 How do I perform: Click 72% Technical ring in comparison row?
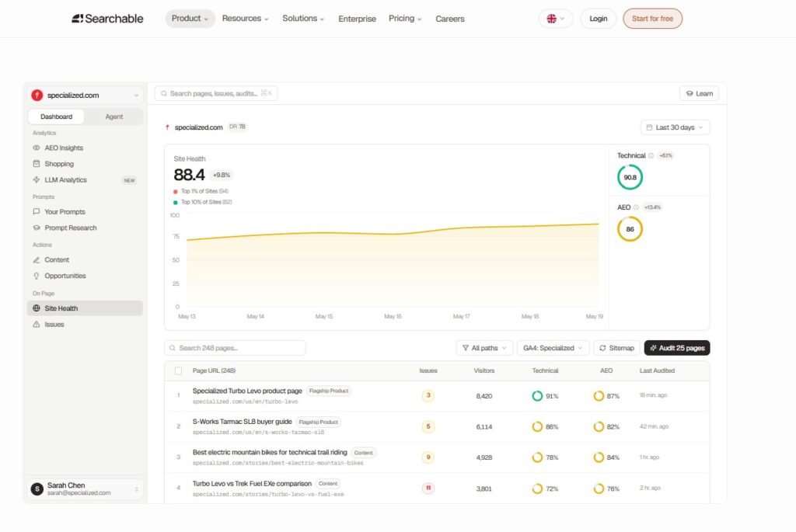click(x=537, y=489)
